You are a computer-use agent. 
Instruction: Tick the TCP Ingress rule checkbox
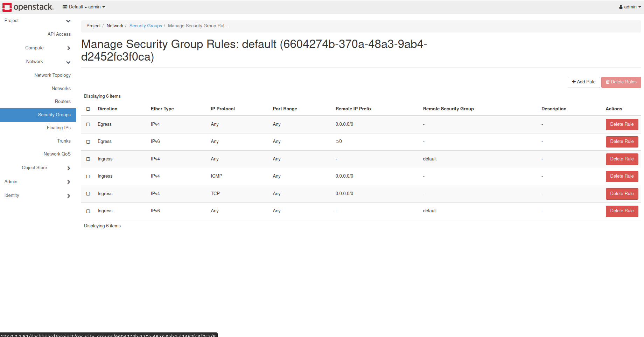coord(88,194)
